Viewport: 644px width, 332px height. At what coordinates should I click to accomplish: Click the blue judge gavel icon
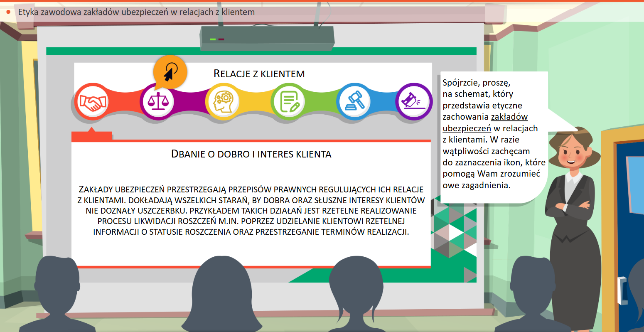(x=354, y=102)
